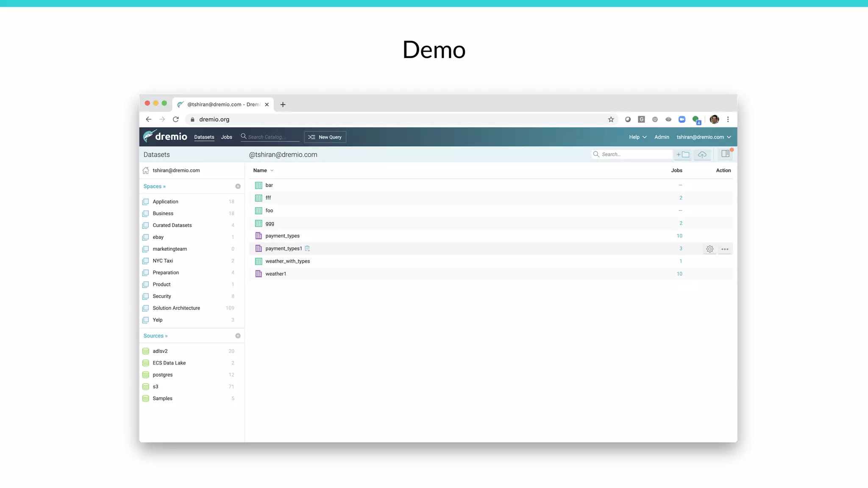Click the ECS Data Lake source icon
Image resolution: width=868 pixels, height=488 pixels.
tap(146, 363)
